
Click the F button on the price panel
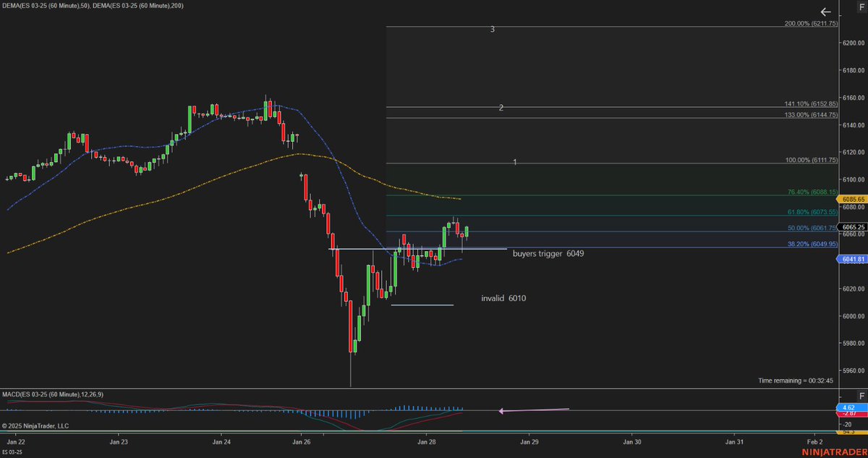click(x=861, y=6)
